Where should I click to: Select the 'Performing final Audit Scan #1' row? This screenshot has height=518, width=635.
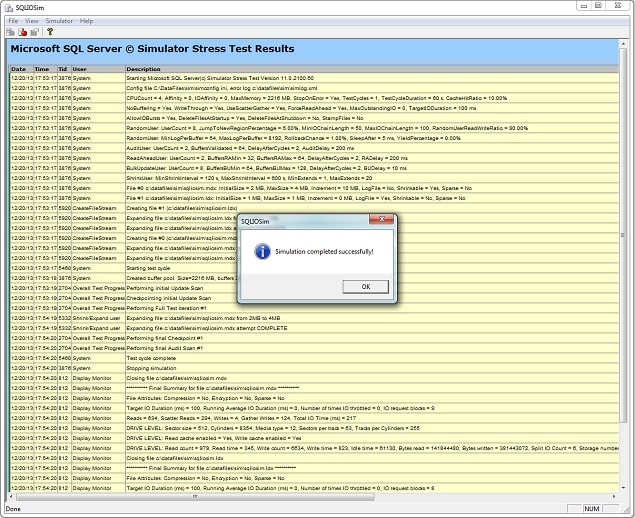point(314,348)
